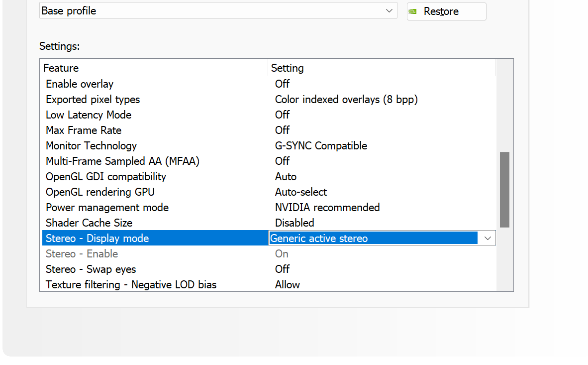Select Multi-Frame Sampled AA (MFAA) row
The height and width of the screenshot is (365, 588).
pos(269,161)
